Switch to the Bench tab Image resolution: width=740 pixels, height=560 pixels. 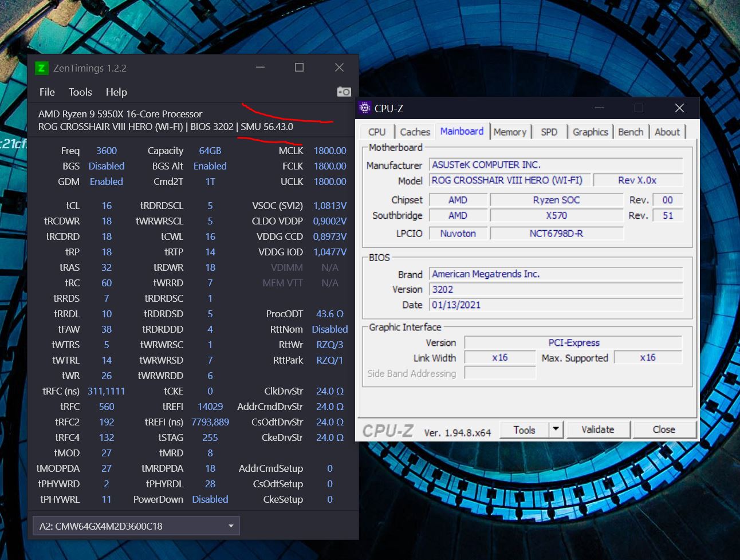(631, 132)
